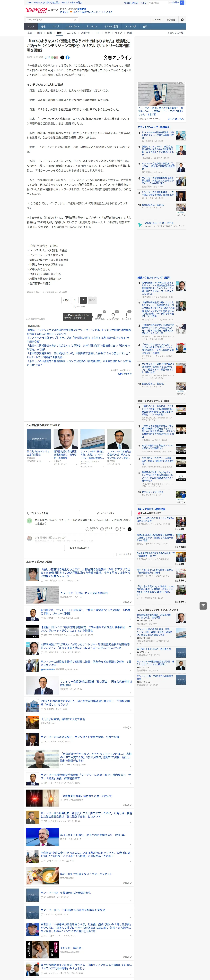Click the コメントを書く button
This screenshot has height=980, width=210.
105,513
